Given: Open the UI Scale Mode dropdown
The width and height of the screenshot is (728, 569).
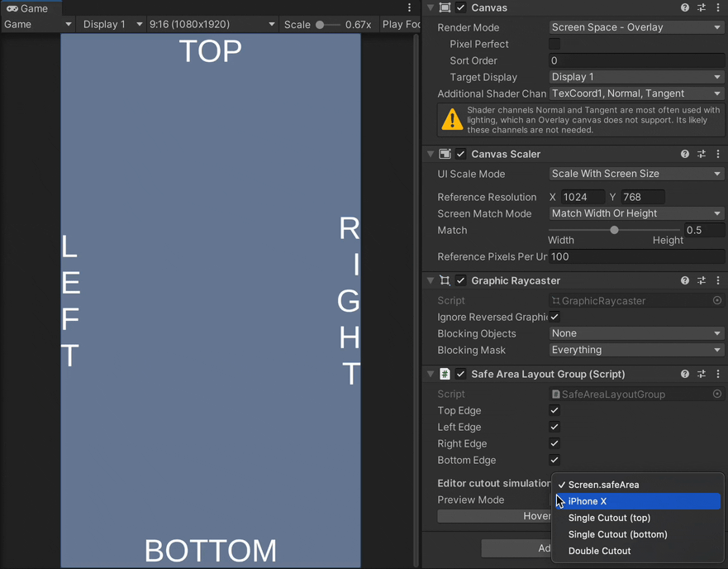Looking at the screenshot, I should pos(636,174).
